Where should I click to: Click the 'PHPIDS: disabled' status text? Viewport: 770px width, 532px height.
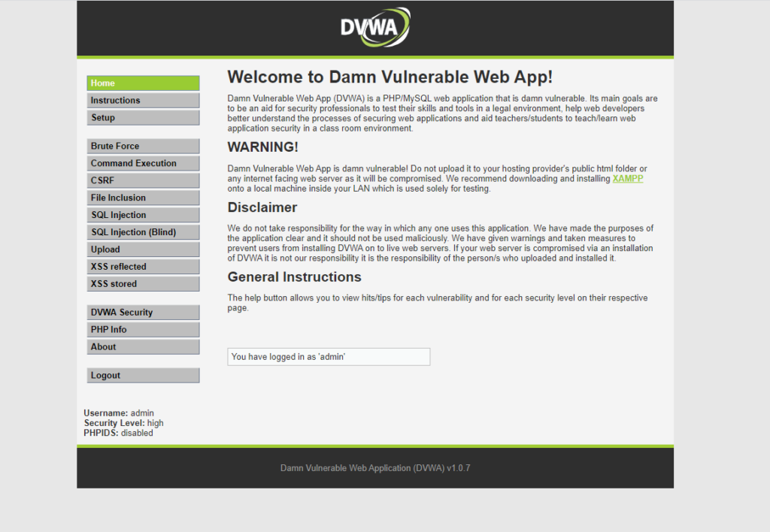118,432
